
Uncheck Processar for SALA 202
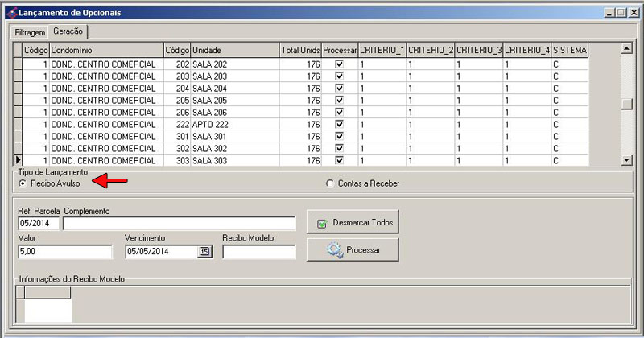point(339,64)
